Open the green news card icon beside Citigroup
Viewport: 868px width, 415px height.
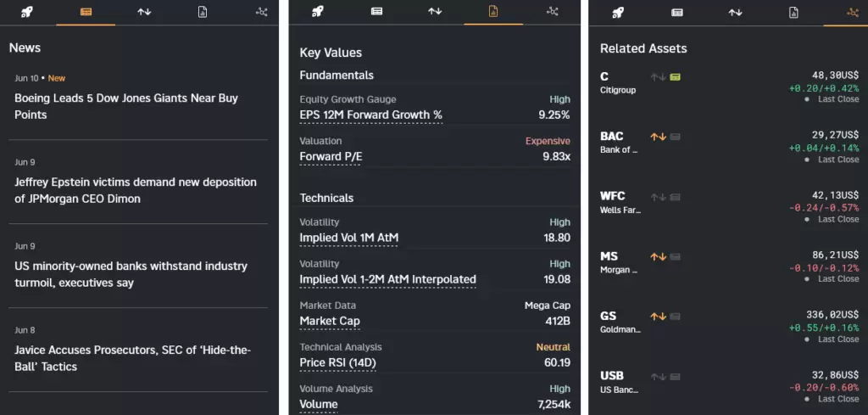click(x=676, y=77)
